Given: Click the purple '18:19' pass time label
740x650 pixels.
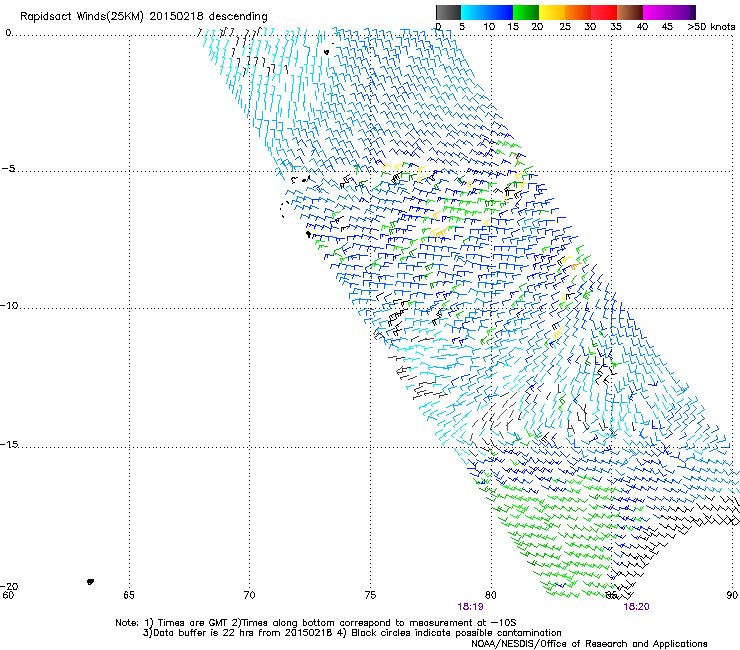Looking at the screenshot, I should pyautogui.click(x=470, y=607).
